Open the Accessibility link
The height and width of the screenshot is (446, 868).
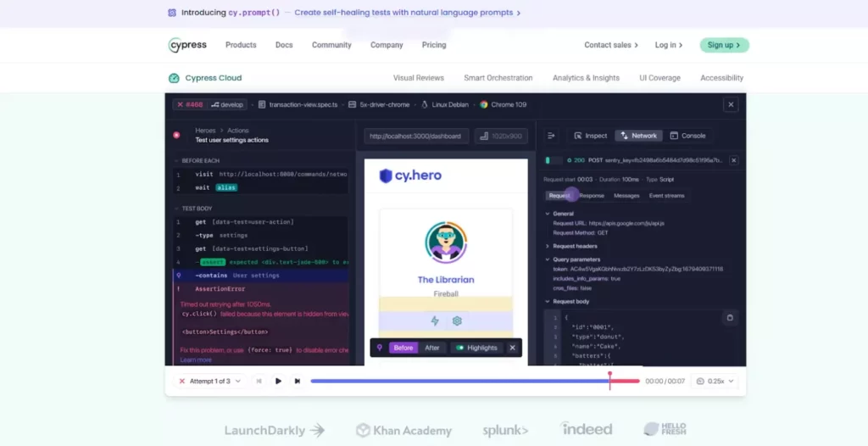tap(722, 78)
